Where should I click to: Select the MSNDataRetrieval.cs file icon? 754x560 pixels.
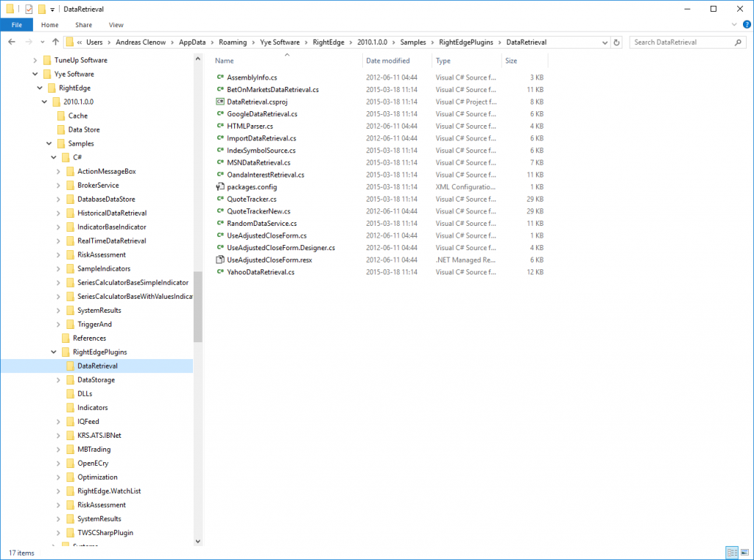coord(220,162)
